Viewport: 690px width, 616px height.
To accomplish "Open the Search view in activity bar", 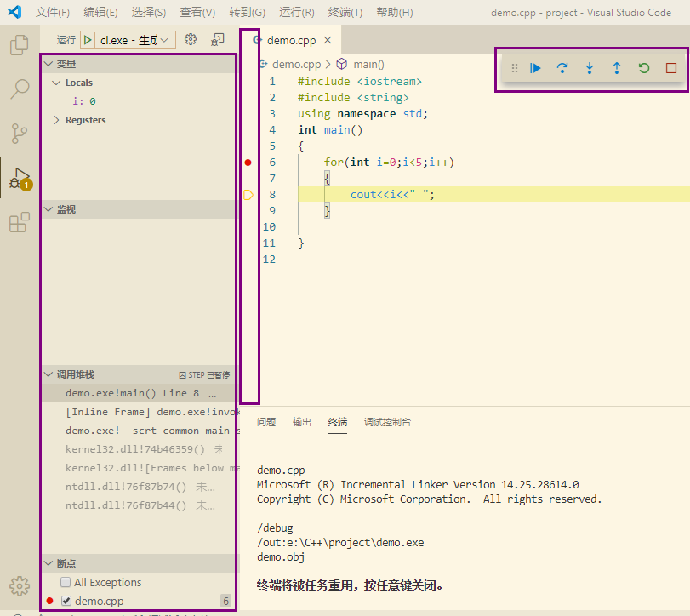I will (20, 88).
